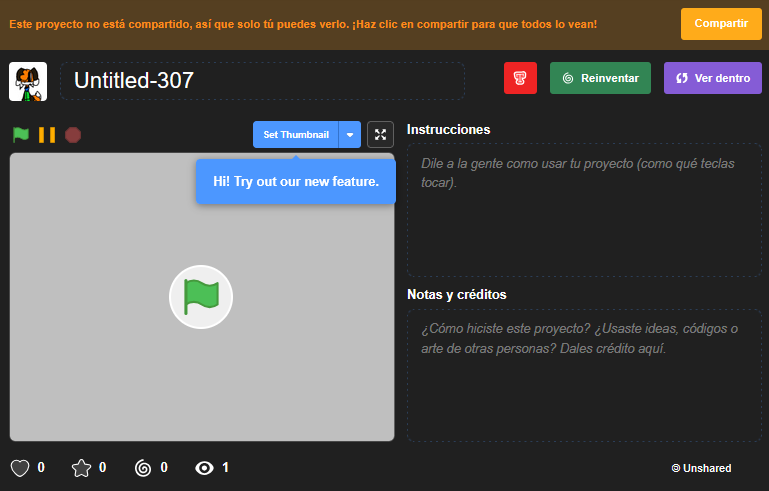This screenshot has height=491, width=769.
Task: Pause the project with the orange pause icon
Action: [47, 134]
